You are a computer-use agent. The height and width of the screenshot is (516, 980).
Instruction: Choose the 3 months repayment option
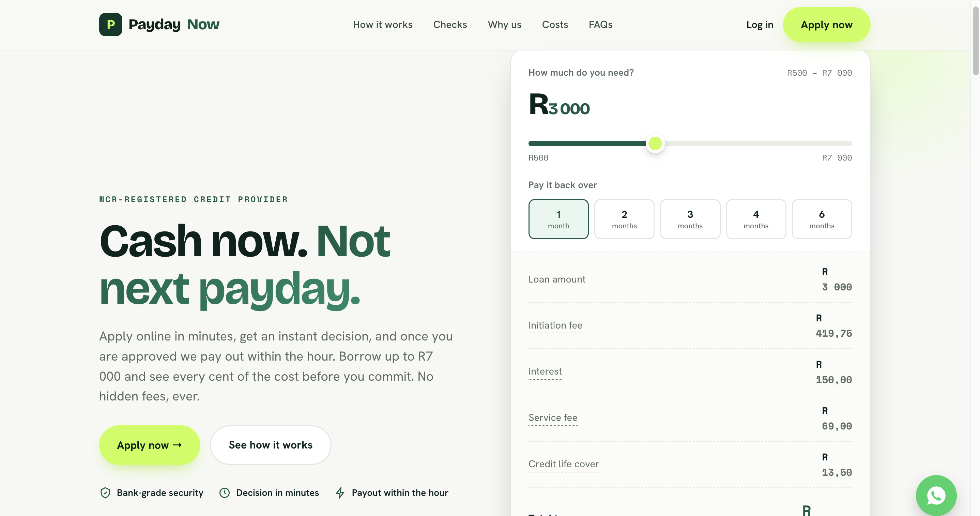690,219
